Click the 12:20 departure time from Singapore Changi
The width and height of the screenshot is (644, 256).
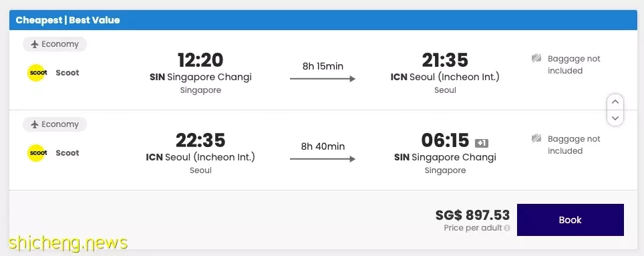coord(200,60)
